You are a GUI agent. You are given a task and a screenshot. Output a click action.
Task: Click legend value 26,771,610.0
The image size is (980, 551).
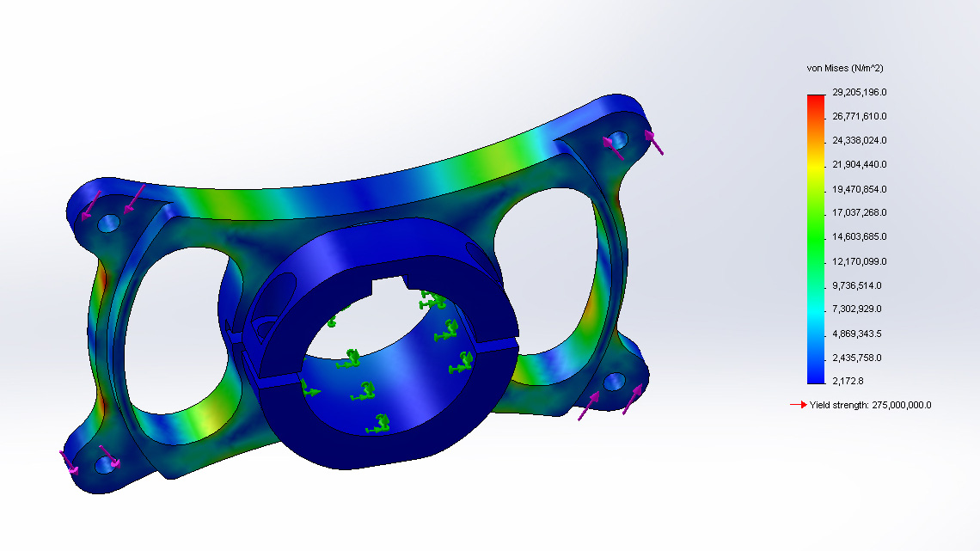(860, 116)
